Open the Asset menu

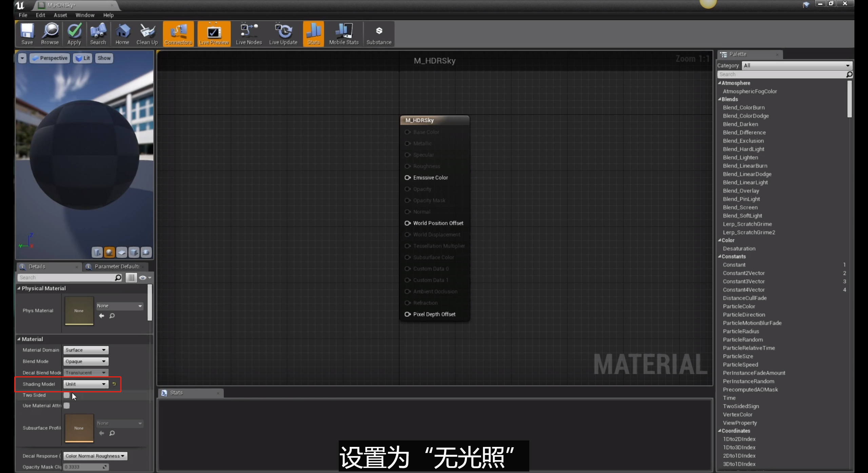coord(60,15)
